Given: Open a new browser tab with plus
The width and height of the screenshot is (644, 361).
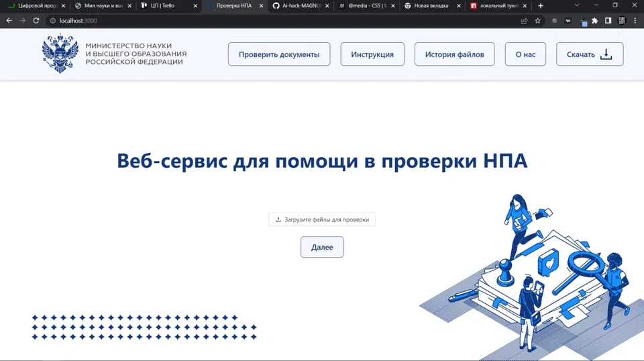Looking at the screenshot, I should pos(541,6).
